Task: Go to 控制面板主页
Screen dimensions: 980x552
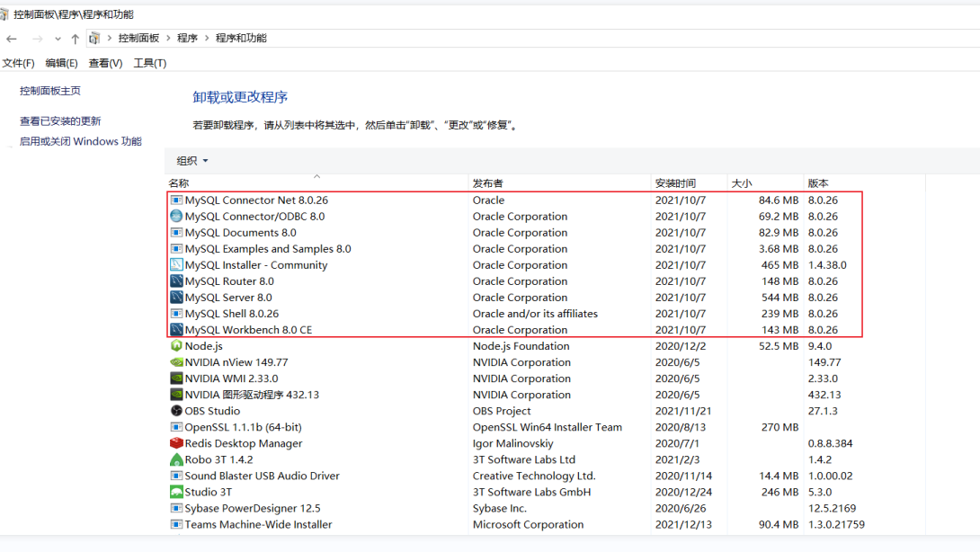Action: (x=49, y=91)
